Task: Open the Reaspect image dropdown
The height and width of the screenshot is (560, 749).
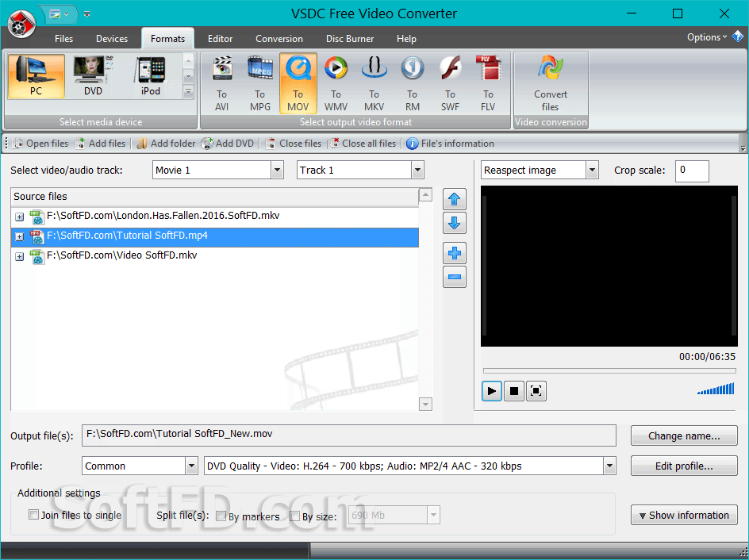Action: tap(592, 170)
